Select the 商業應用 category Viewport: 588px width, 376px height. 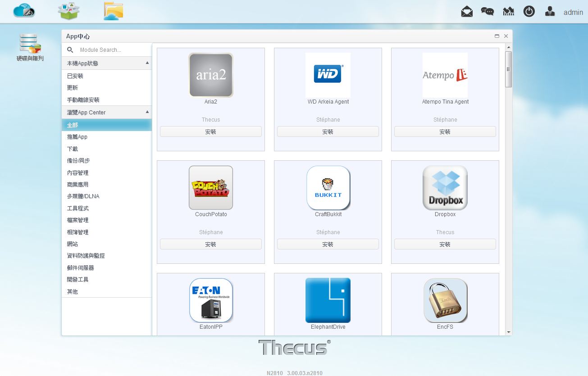pyautogui.click(x=107, y=185)
